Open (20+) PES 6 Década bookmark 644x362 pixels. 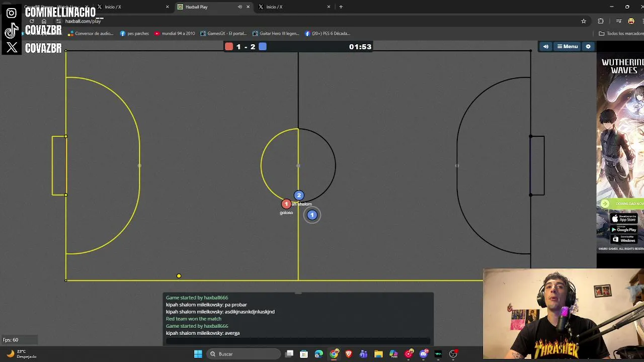coord(328,34)
